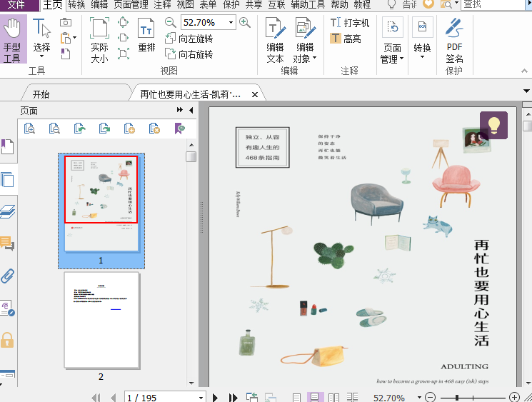This screenshot has width=532, height=402.
Task: Enable single page view mode in status bar
Action: point(297,398)
